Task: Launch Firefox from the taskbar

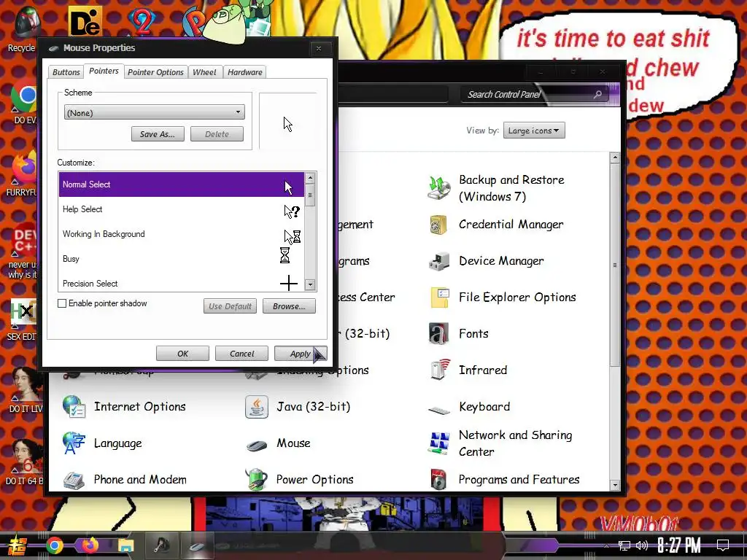Action: [90, 545]
